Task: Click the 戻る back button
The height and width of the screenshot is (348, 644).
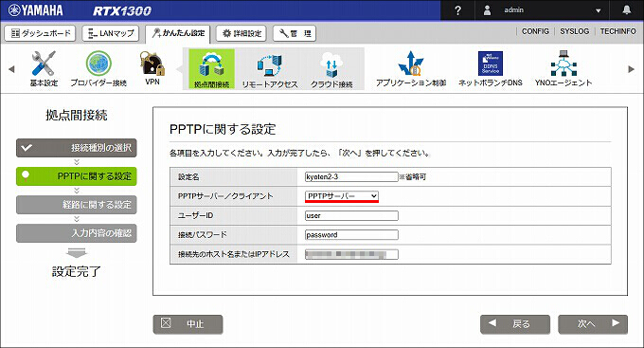Action: pos(515,324)
